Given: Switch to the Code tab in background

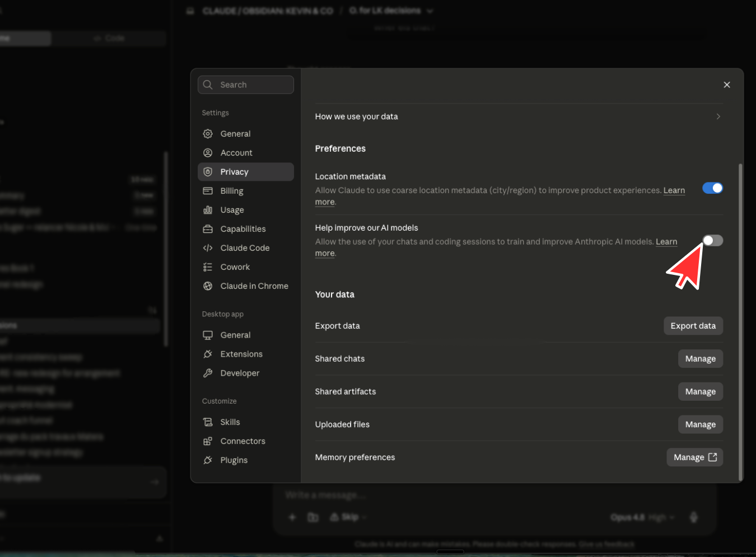Looking at the screenshot, I should click(110, 38).
